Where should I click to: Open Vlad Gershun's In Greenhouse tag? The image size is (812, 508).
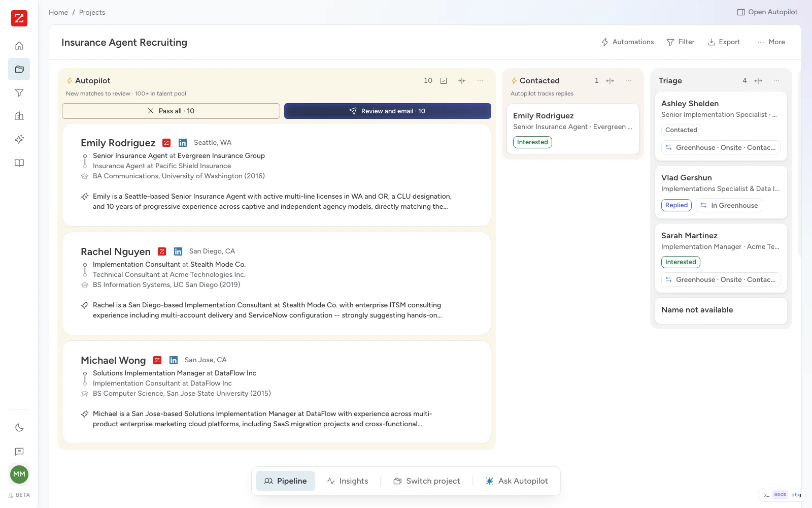pos(729,205)
